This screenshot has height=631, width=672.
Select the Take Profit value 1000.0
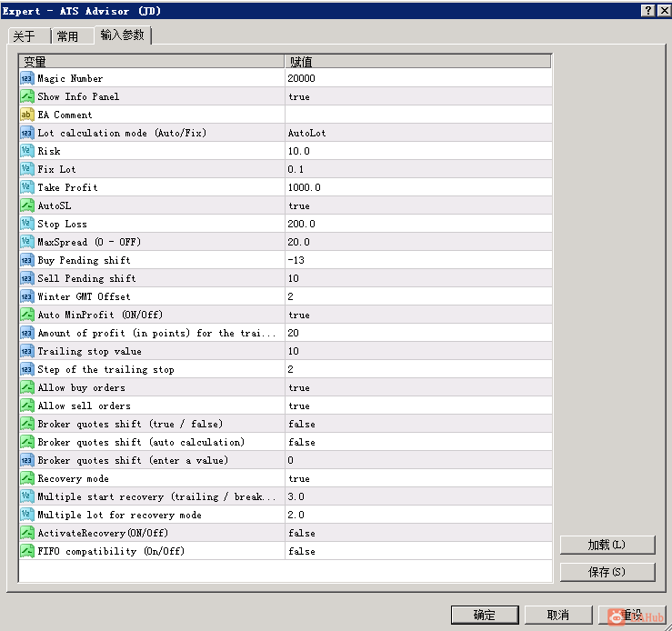(418, 187)
